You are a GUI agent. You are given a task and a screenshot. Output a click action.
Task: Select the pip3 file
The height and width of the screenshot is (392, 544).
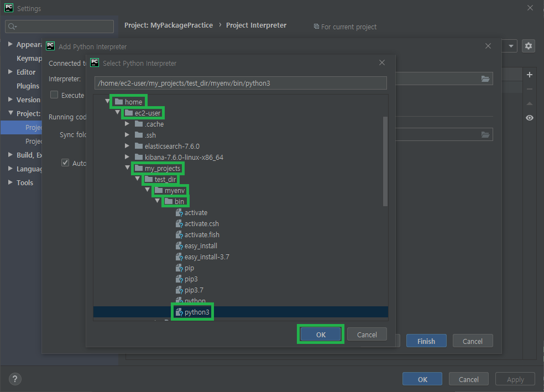pyautogui.click(x=187, y=279)
